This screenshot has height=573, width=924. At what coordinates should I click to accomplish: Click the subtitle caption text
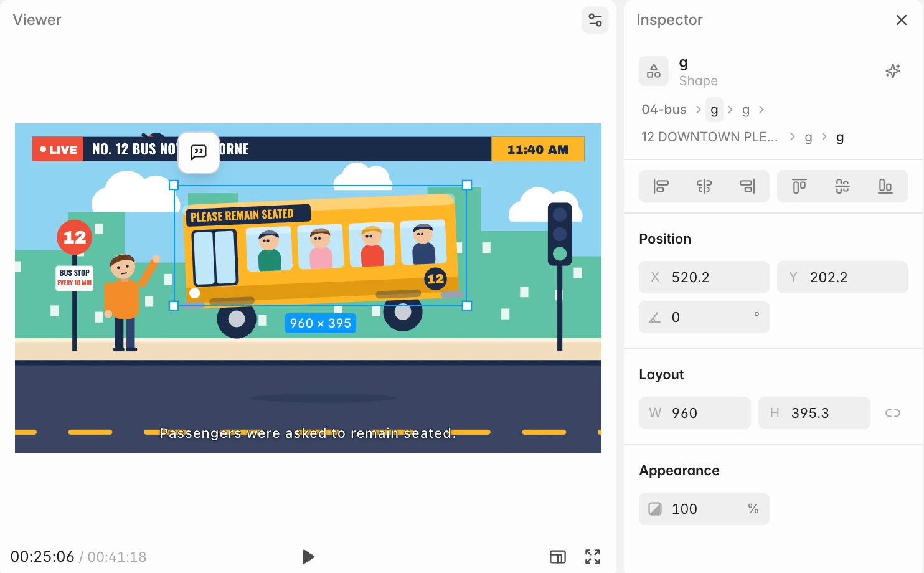(308, 433)
